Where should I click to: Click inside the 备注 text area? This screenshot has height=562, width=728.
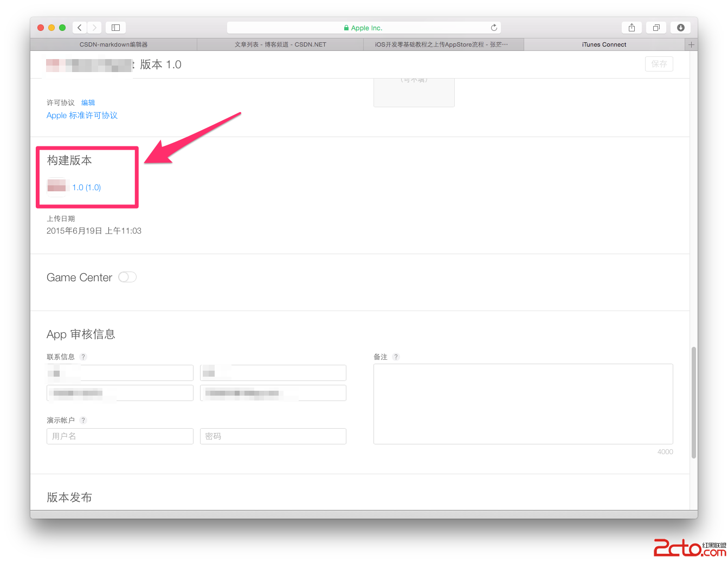(523, 404)
